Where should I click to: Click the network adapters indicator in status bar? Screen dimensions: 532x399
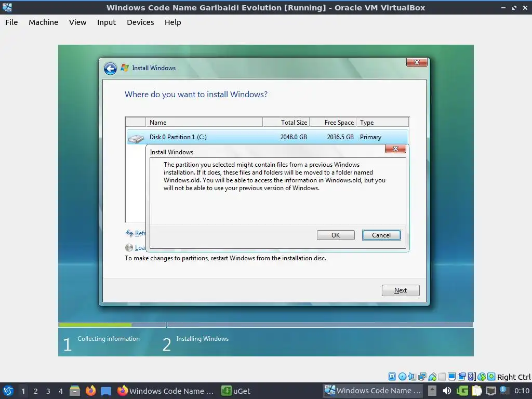(422, 376)
